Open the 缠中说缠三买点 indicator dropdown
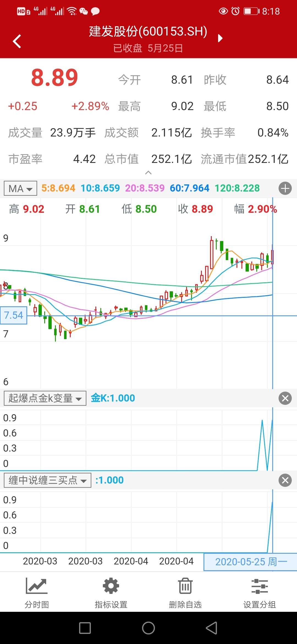 (x=48, y=480)
